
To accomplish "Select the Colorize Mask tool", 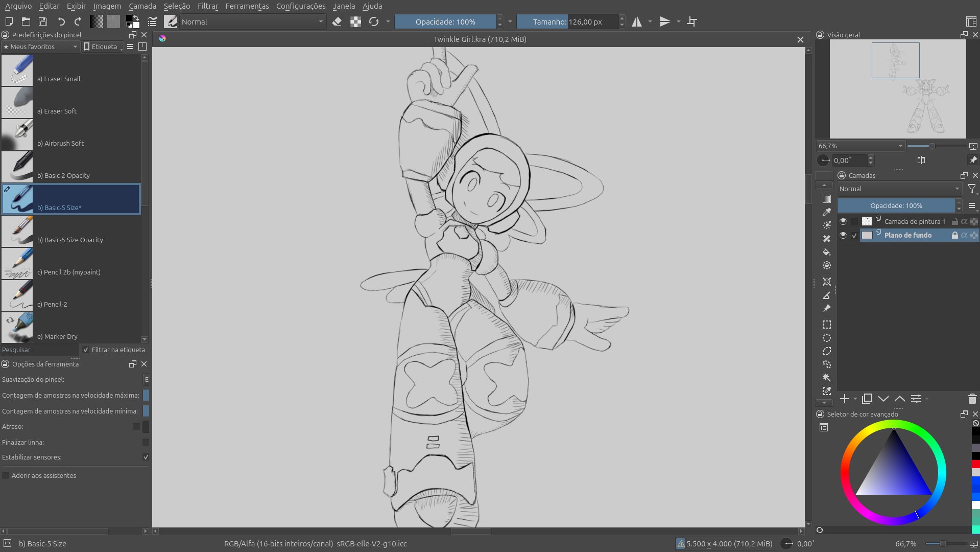I will pyautogui.click(x=827, y=225).
